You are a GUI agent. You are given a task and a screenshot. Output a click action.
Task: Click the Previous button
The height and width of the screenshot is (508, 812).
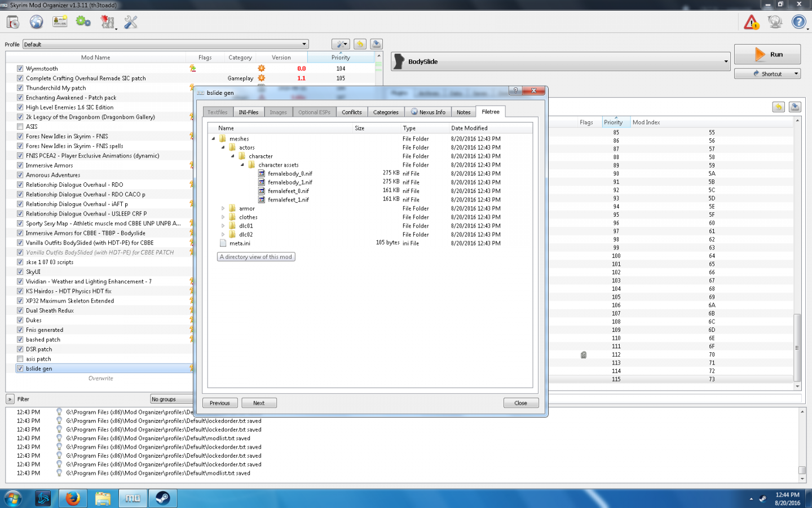(220, 403)
